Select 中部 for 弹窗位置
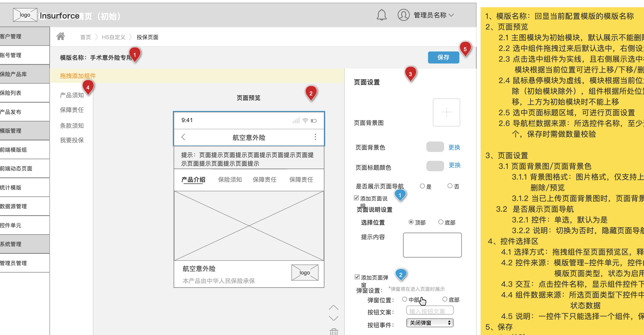 (405, 299)
